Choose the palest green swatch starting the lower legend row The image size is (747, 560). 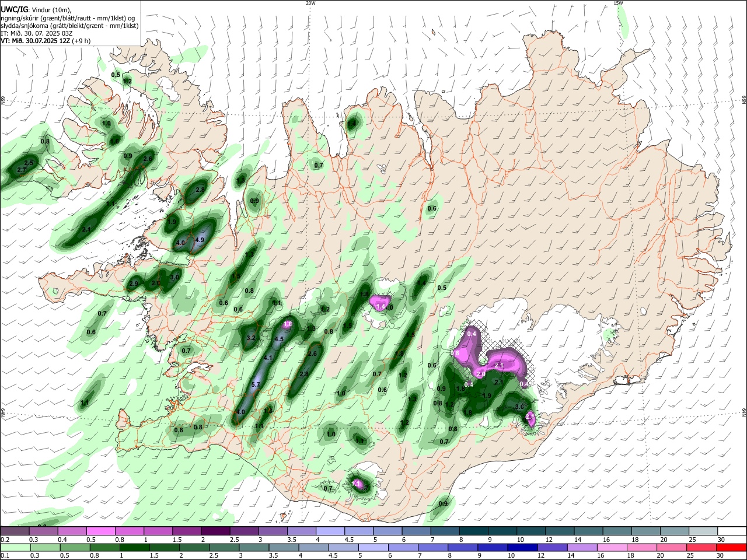pos(15,547)
